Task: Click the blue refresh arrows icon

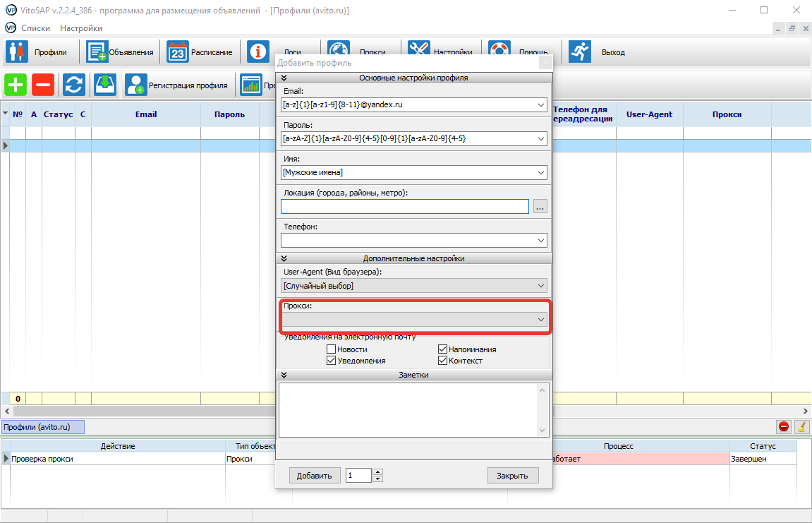Action: [x=73, y=85]
